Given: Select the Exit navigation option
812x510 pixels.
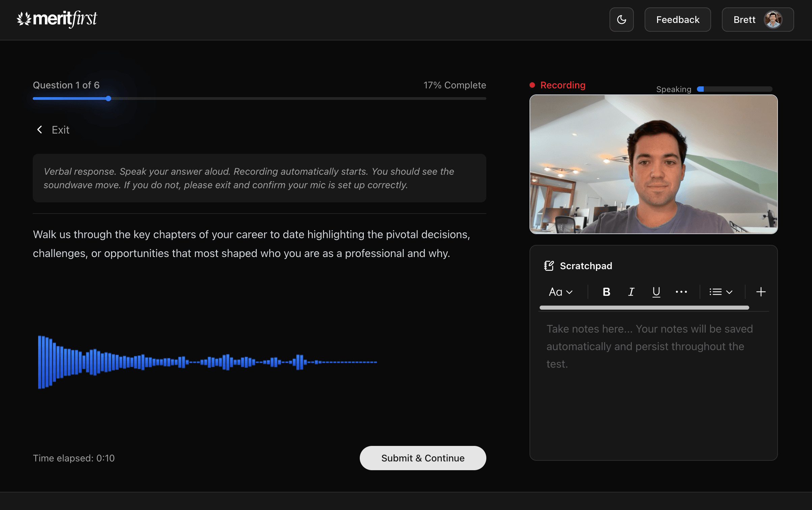Looking at the screenshot, I should click(x=60, y=130).
